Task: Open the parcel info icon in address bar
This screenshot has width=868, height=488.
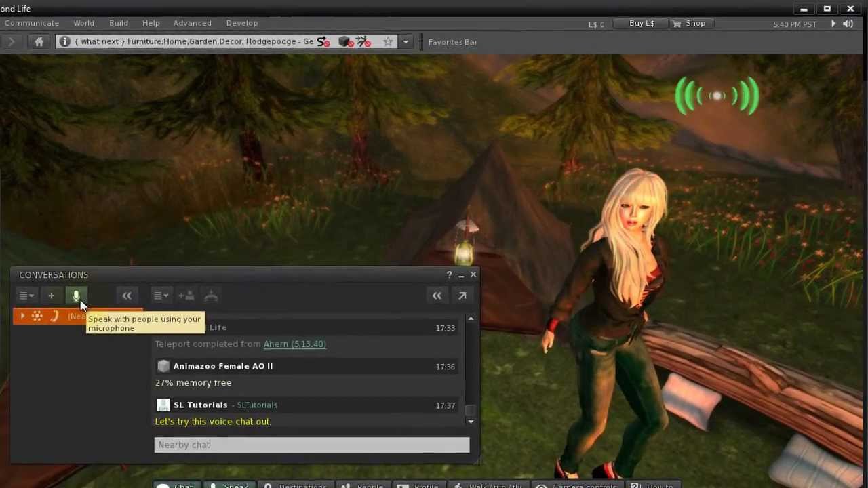Action: click(64, 42)
